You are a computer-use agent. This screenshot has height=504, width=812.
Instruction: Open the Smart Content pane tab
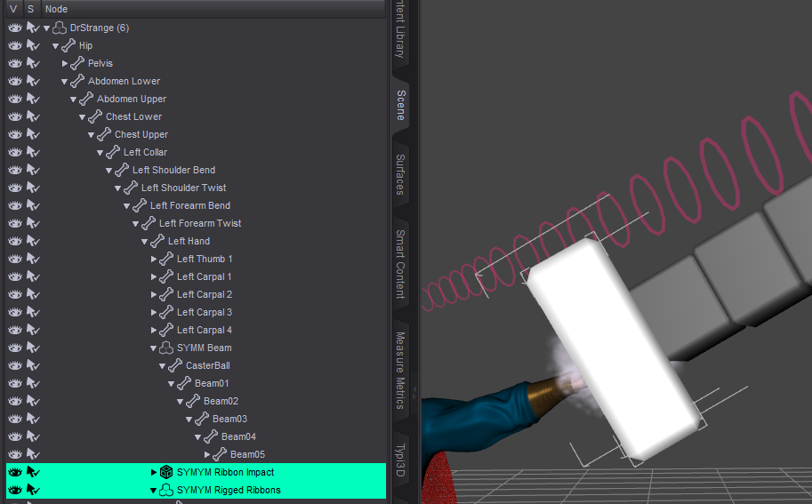tap(400, 264)
